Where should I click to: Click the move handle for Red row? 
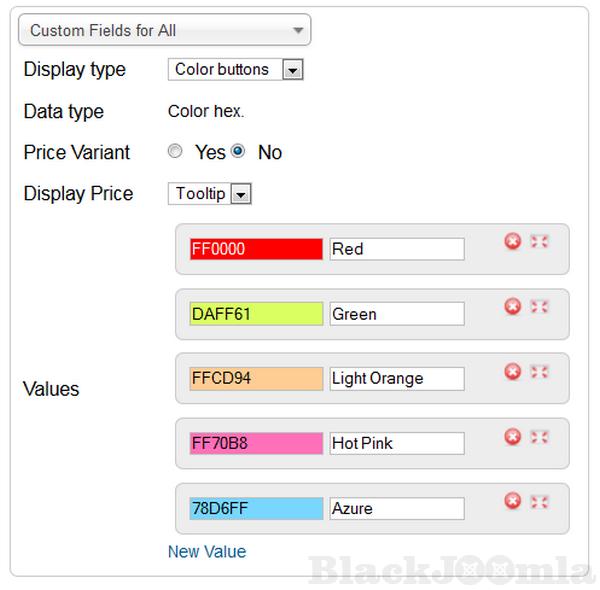(539, 242)
